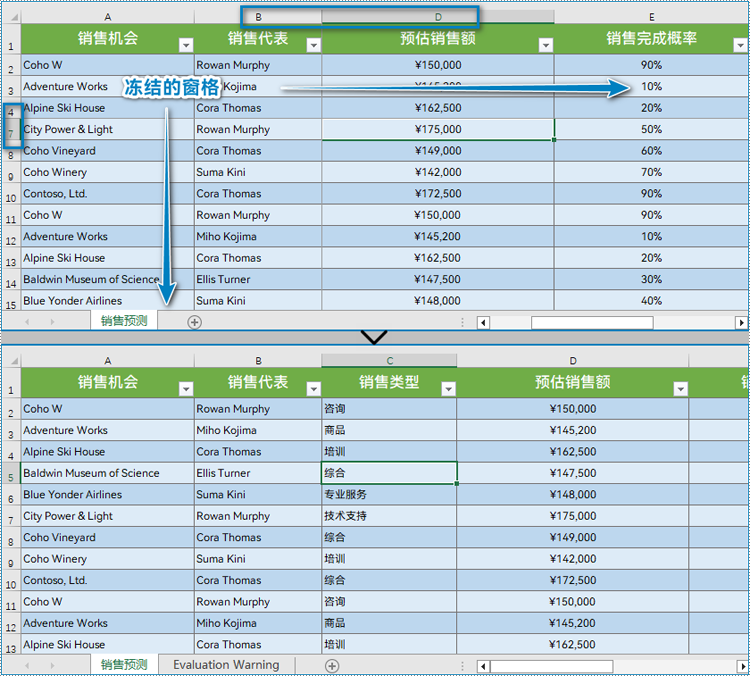Viewport: 750px width, 676px height.
Task: Select Coho Winery cell in bottom sheet
Action: 108,559
